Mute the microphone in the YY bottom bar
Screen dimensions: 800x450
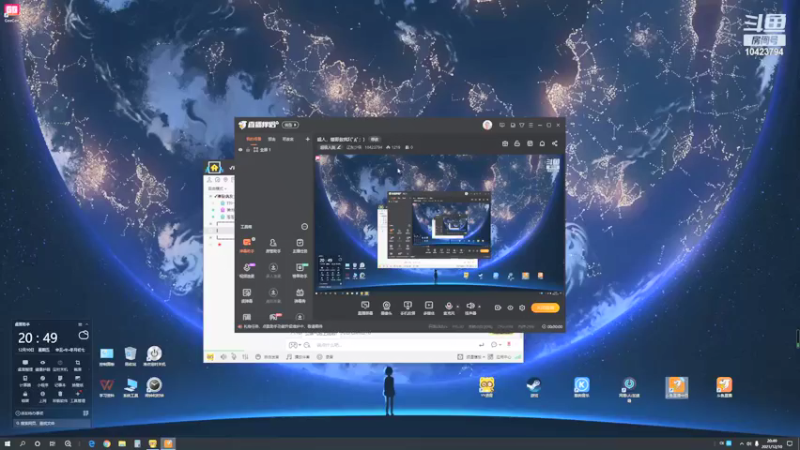[234, 357]
